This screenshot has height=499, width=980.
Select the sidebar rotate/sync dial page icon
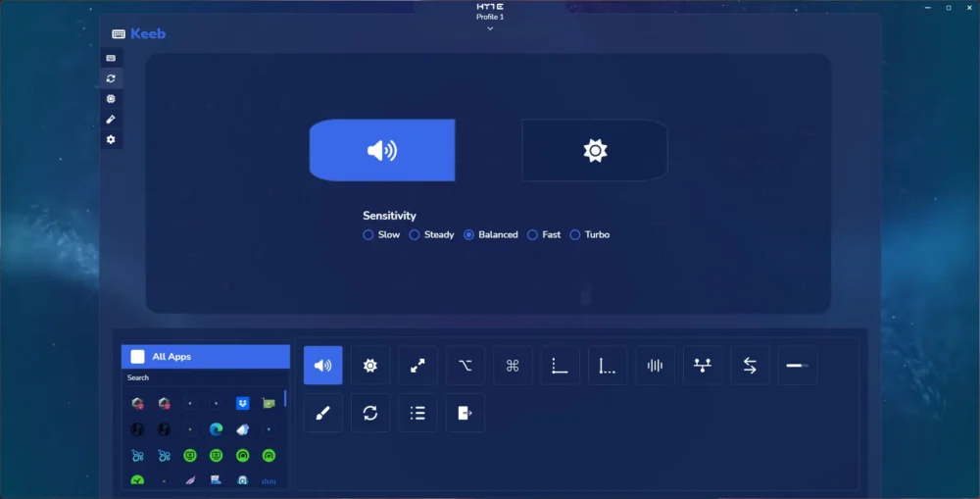click(111, 78)
